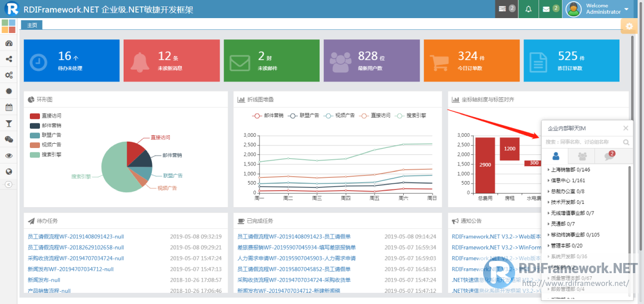Open the mail envelope with badge 2
Image resolution: width=644 pixels, height=304 pixels.
[x=550, y=9]
